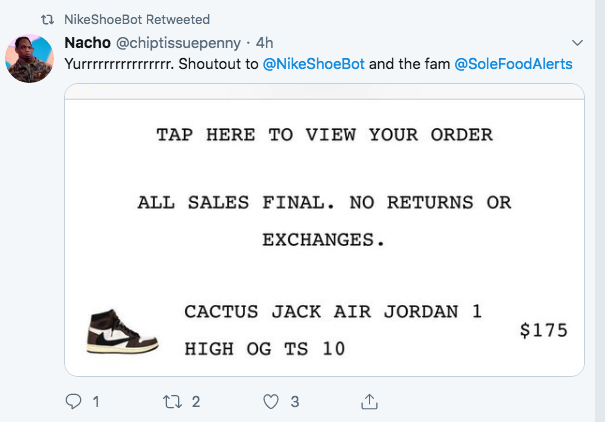605x422 pixels.
Task: Click the $175 price in receipt
Action: click(544, 330)
